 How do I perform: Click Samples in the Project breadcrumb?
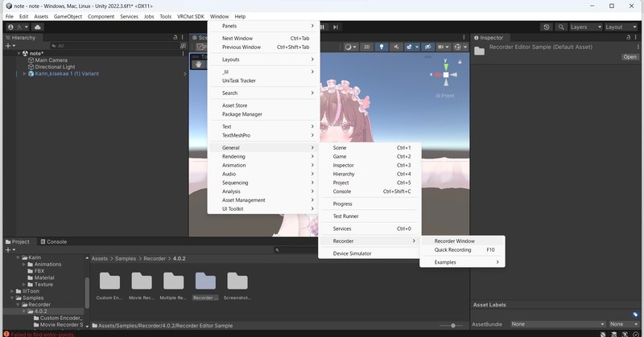click(x=126, y=259)
